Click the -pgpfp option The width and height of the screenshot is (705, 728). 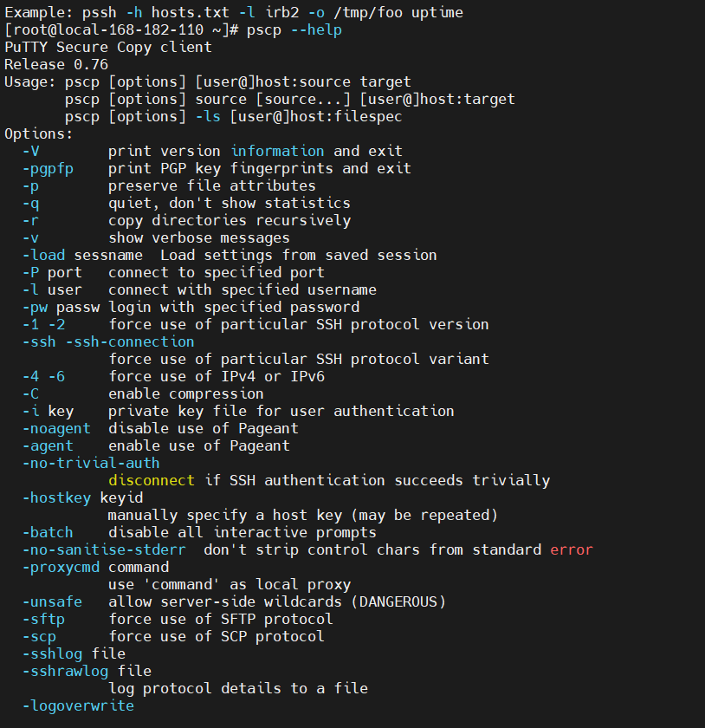coord(49,169)
